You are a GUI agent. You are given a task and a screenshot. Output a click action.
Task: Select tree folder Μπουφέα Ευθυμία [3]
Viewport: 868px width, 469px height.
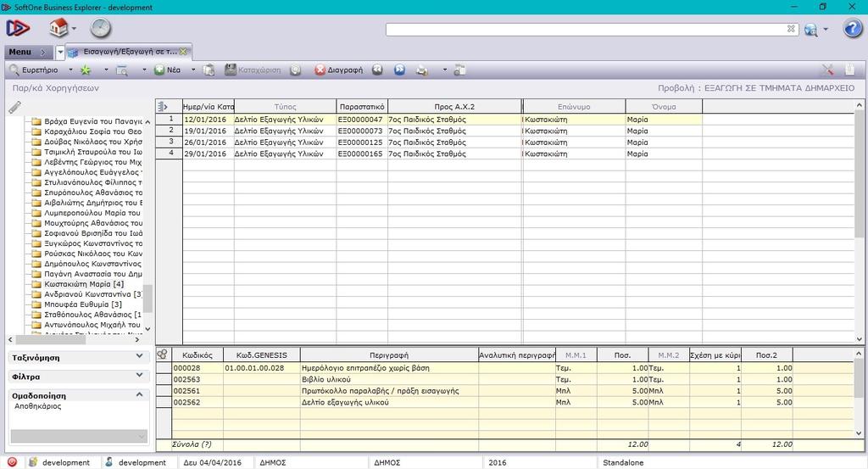click(82, 304)
